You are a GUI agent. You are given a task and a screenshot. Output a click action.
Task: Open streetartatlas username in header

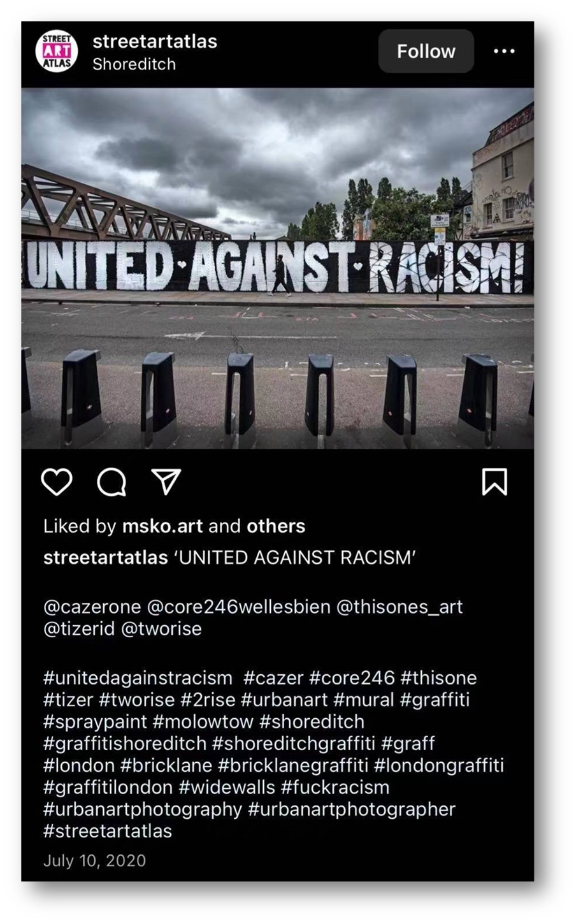click(155, 41)
